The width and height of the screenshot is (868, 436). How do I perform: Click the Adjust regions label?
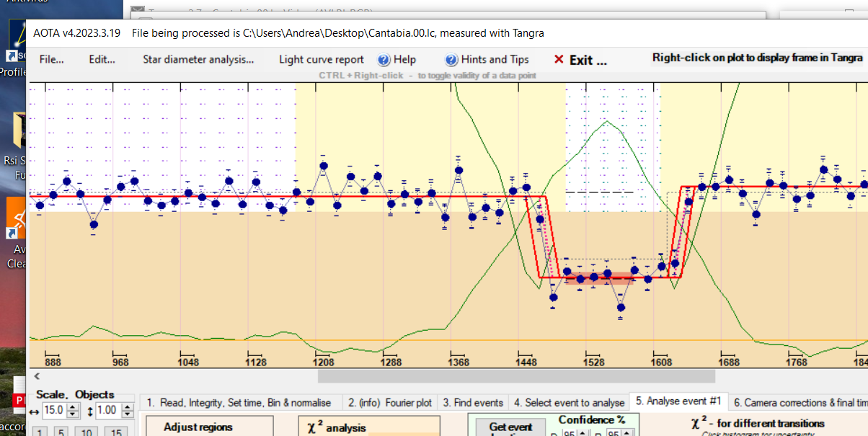(x=198, y=427)
